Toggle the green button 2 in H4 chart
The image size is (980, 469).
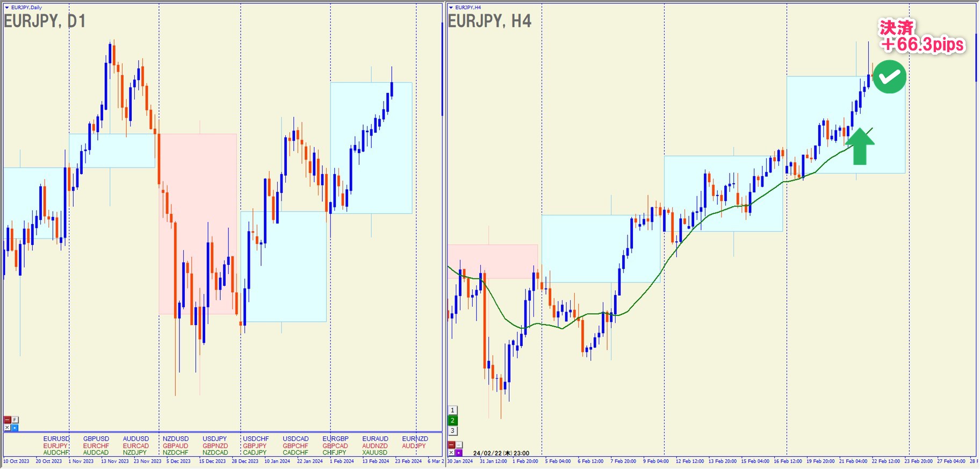tap(452, 421)
